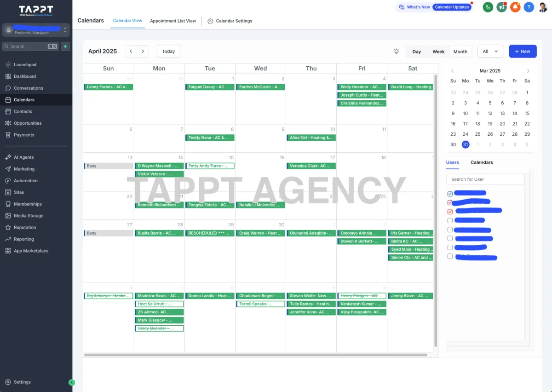Open the Falguni Davey appointment
Viewport: 552px width, 392px height.
tap(210, 87)
